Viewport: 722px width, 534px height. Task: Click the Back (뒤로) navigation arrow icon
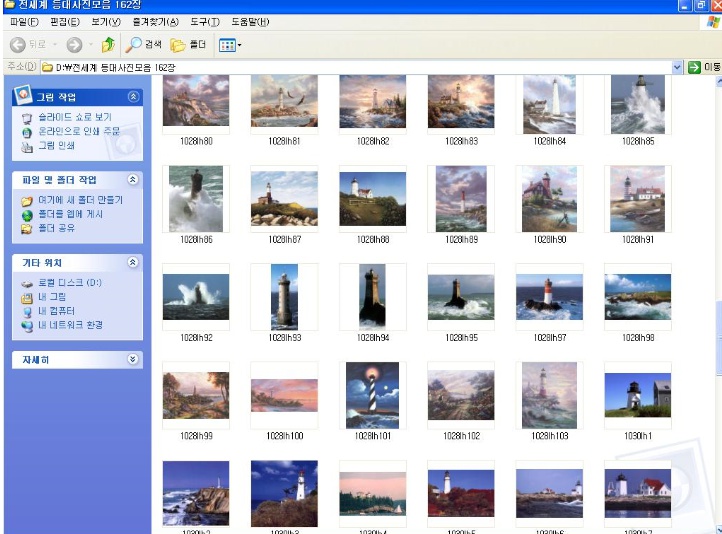(17, 45)
